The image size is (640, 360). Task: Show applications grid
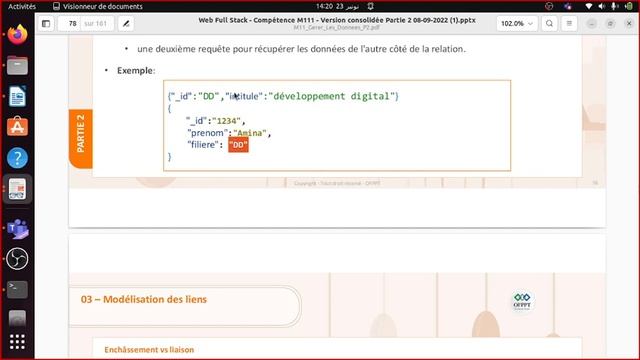(17, 342)
